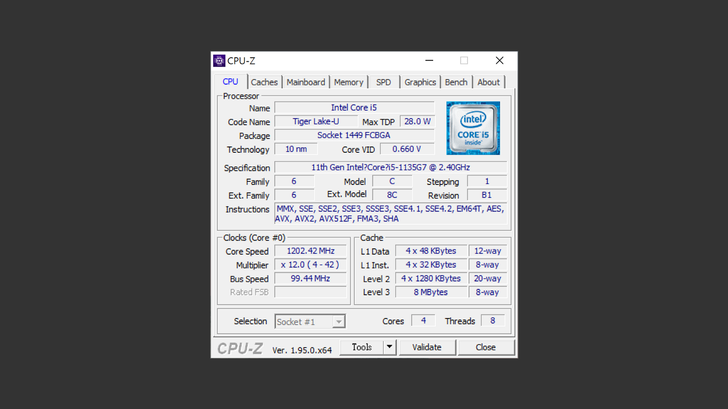
Task: Click the Specification field text
Action: [390, 168]
